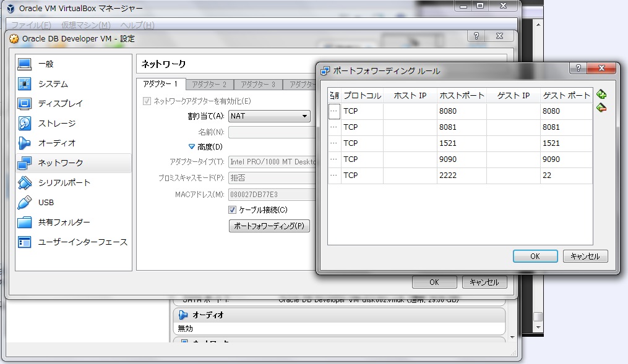Toggle the ケーブル接続 checkbox
This screenshot has height=364, width=628.
point(232,210)
